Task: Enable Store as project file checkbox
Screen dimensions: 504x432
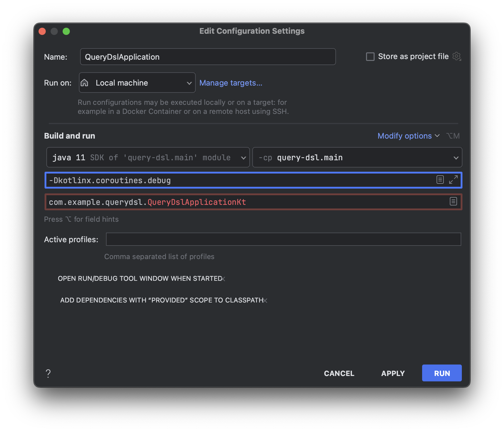Action: click(x=370, y=57)
